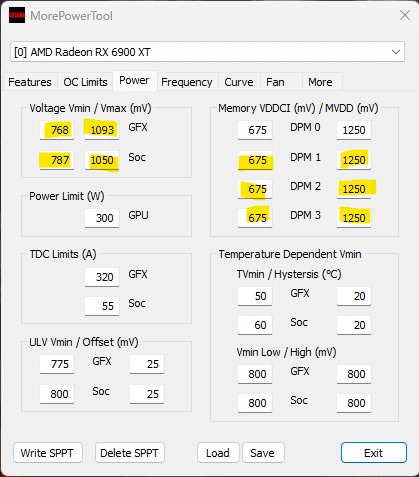Open the Frequency tab
Image resolution: width=419 pixels, height=477 pixels.
point(187,82)
